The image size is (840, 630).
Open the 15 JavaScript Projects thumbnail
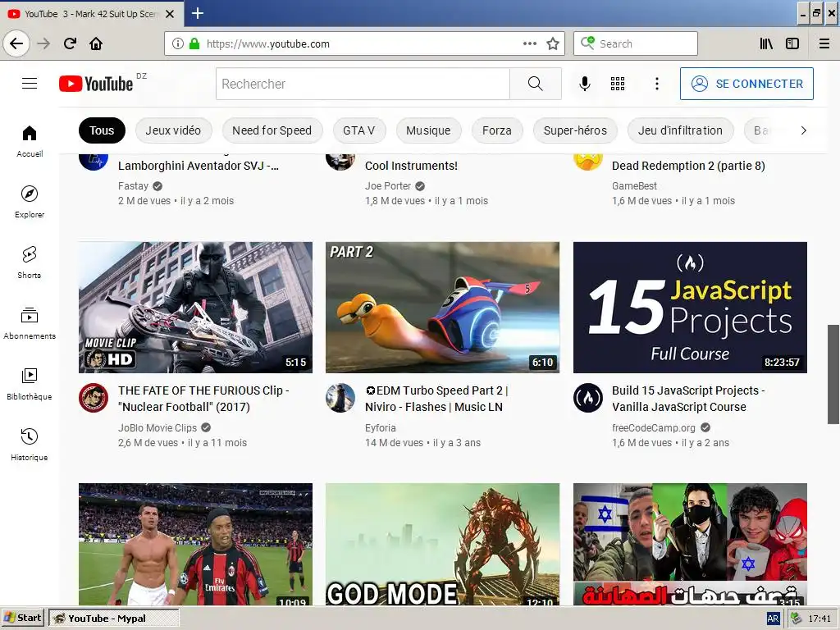(x=690, y=308)
